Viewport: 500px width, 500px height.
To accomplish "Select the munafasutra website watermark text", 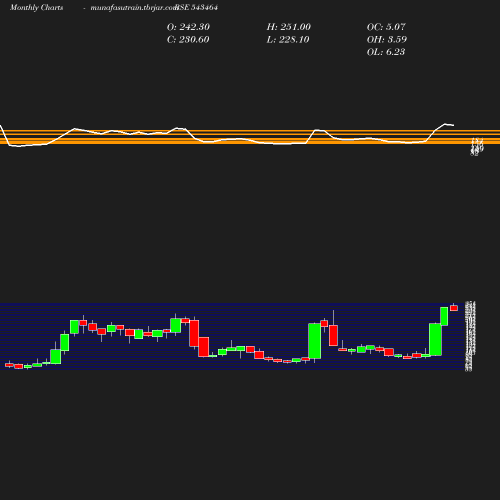I will [x=134, y=8].
